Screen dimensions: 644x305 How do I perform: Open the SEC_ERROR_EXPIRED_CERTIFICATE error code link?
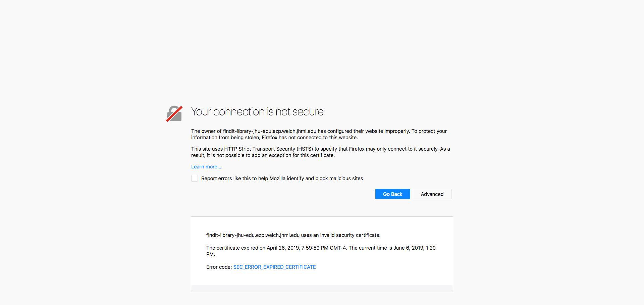click(x=274, y=267)
